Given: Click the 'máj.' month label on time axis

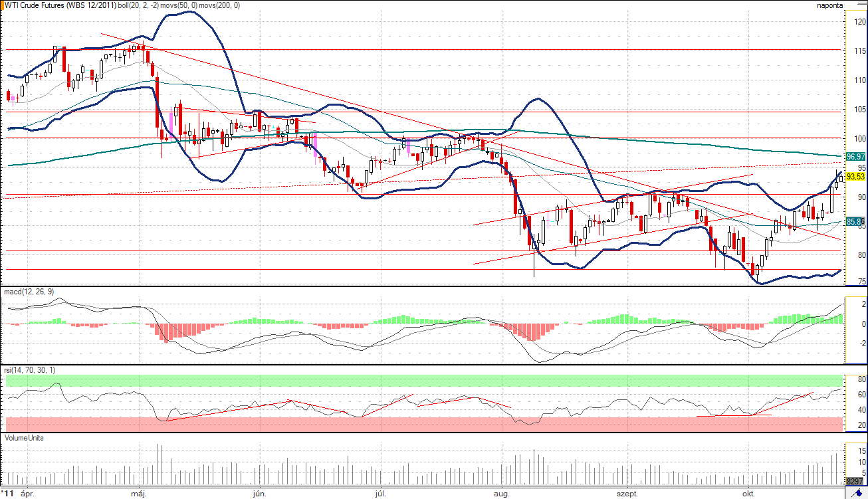Looking at the screenshot, I should tap(139, 494).
